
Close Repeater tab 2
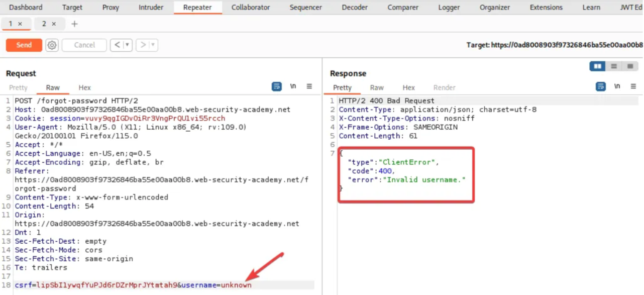pos(54,24)
